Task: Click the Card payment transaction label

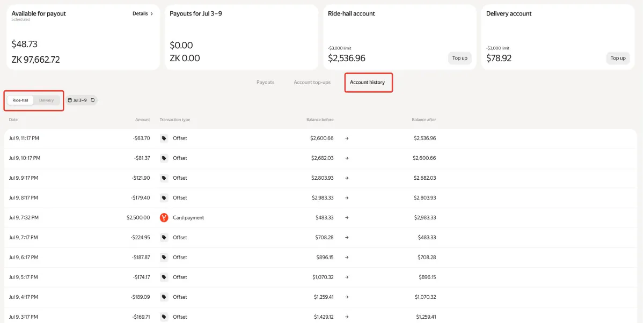Action: click(x=188, y=218)
